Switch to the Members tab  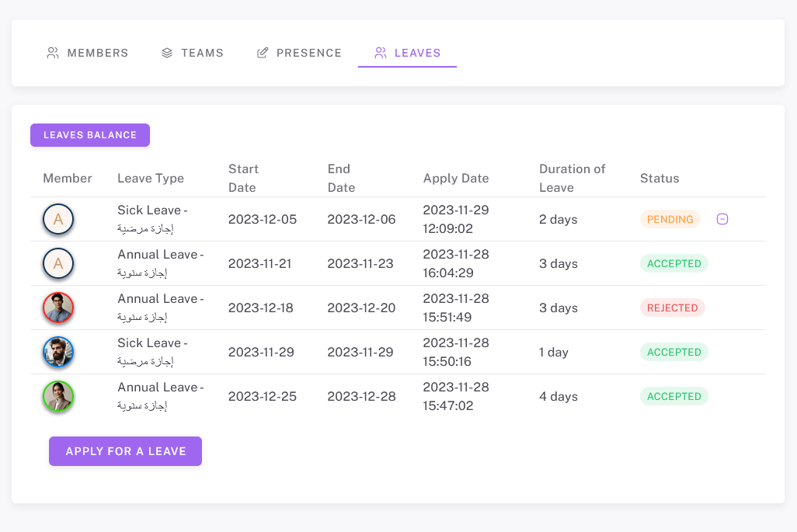[x=88, y=53]
